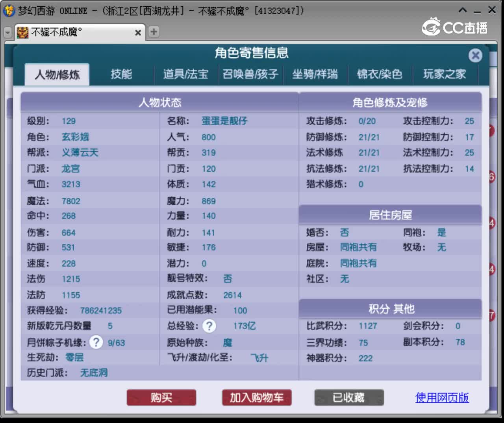Click 法伤 value 1215
The width and height of the screenshot is (504, 423).
pyautogui.click(x=71, y=279)
